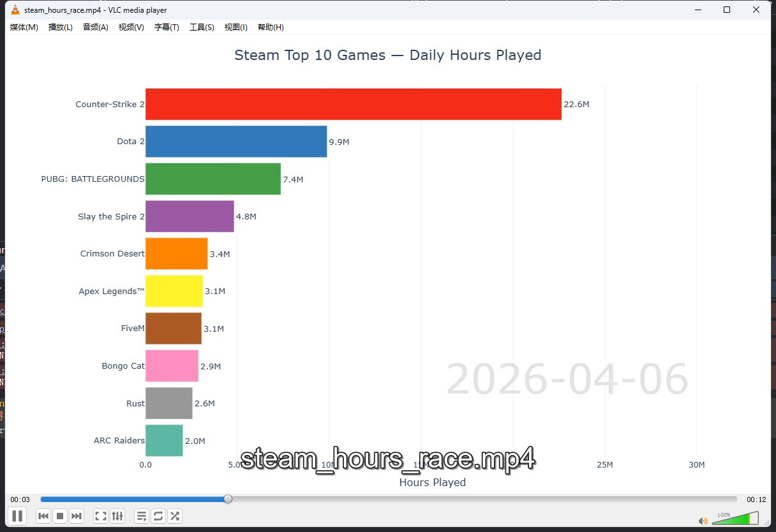Toggle loop repeat mode

(x=158, y=516)
